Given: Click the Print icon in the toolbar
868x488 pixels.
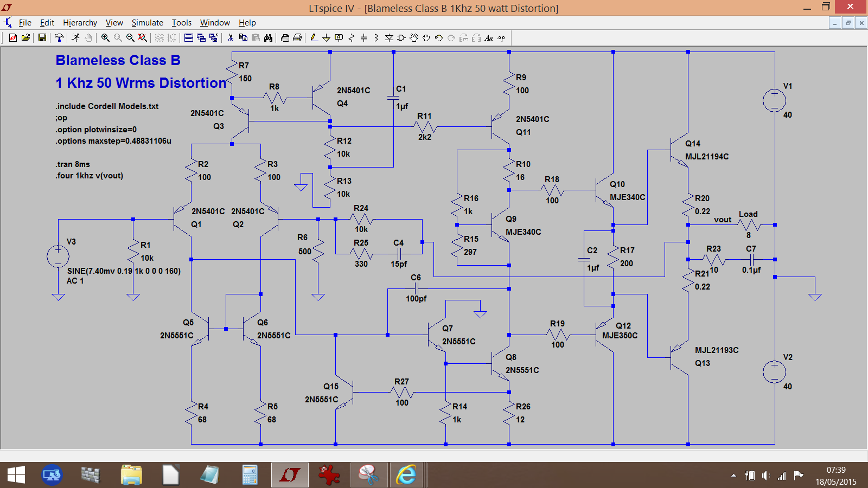Looking at the screenshot, I should (x=297, y=38).
